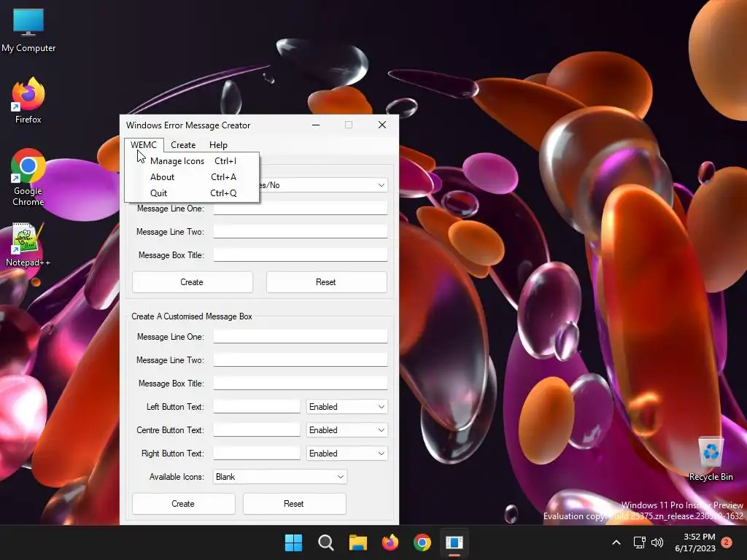This screenshot has width=747, height=560.
Task: Open My Computer desktop icon
Action: (x=28, y=29)
